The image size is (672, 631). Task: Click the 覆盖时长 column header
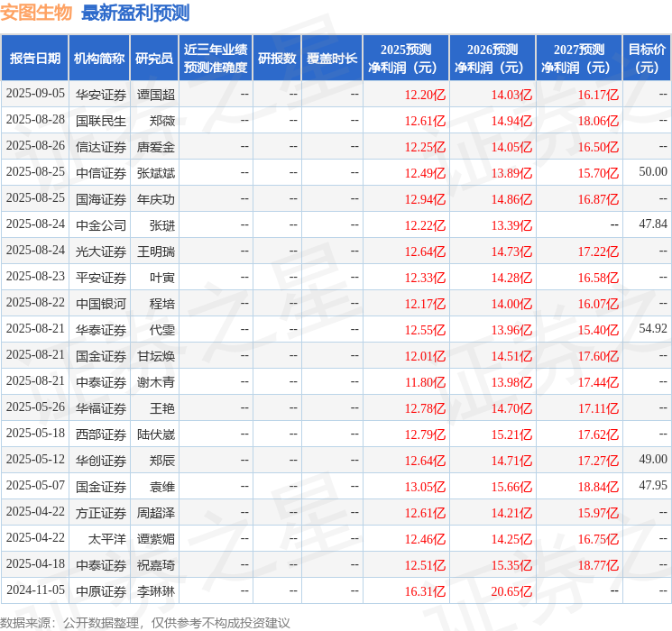pyautogui.click(x=332, y=59)
